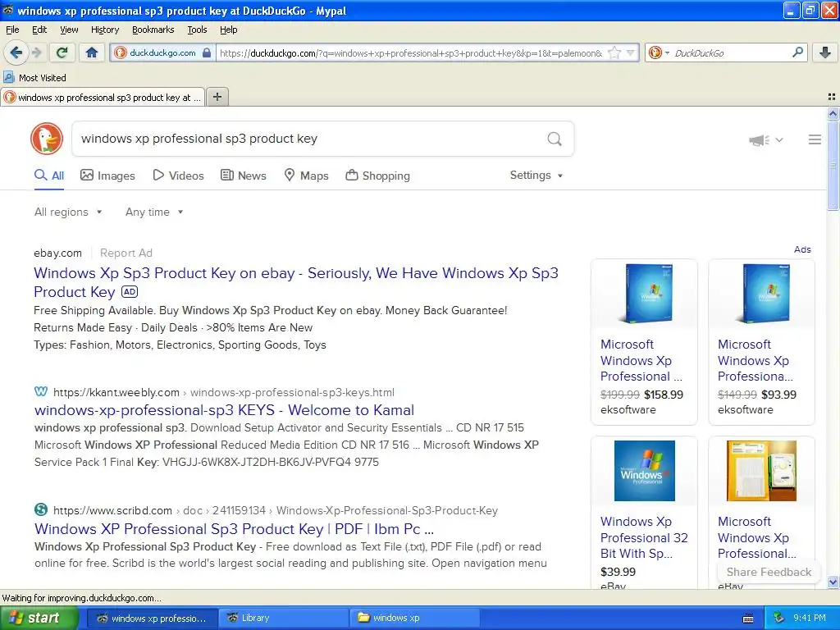Open the View menu
Image resolution: width=840 pixels, height=630 pixels.
pyautogui.click(x=69, y=30)
